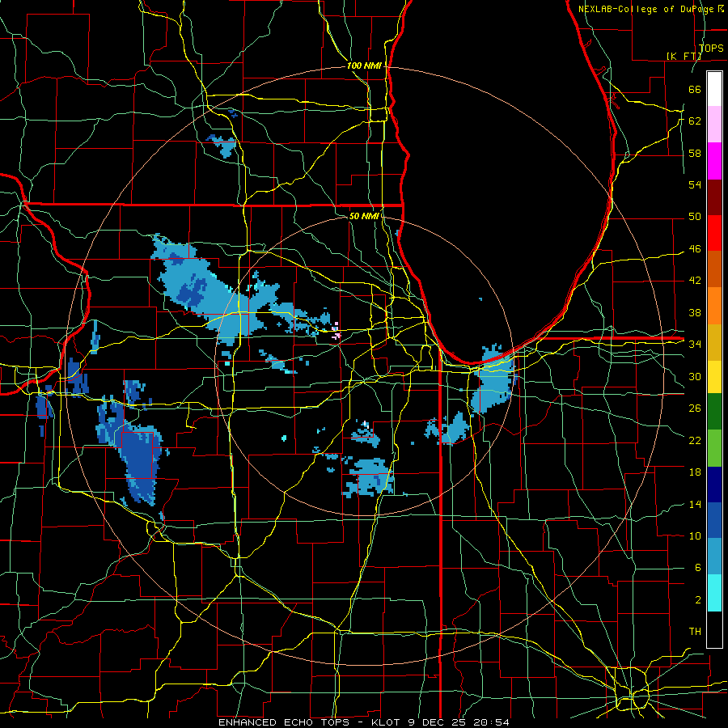Click the '100 NMI' range ring label
This screenshot has width=728, height=728.
pos(364,66)
